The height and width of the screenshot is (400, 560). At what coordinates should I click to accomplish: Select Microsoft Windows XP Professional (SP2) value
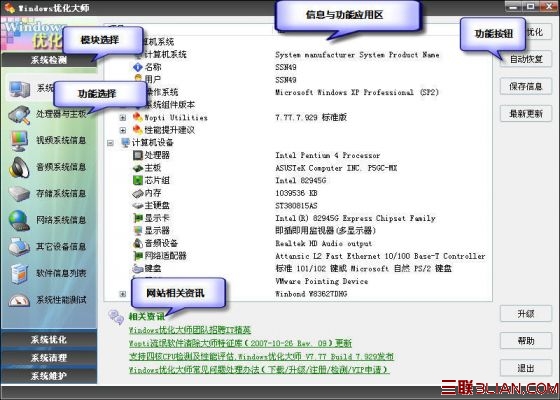pos(357,92)
